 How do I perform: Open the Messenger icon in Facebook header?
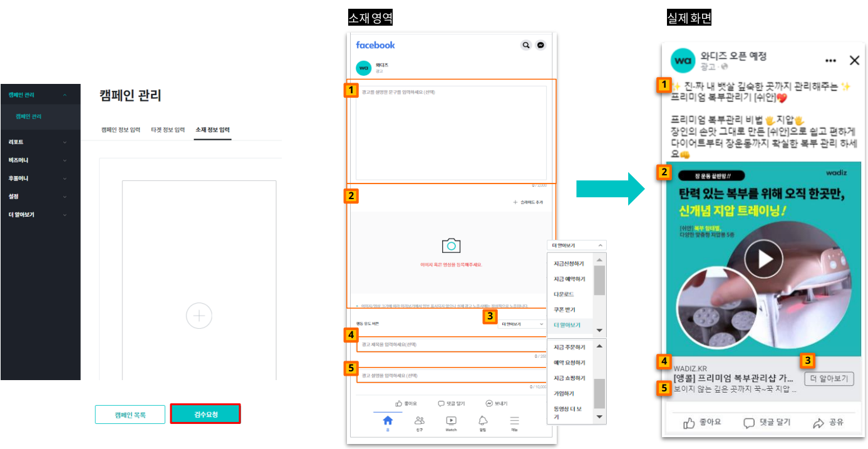541,45
